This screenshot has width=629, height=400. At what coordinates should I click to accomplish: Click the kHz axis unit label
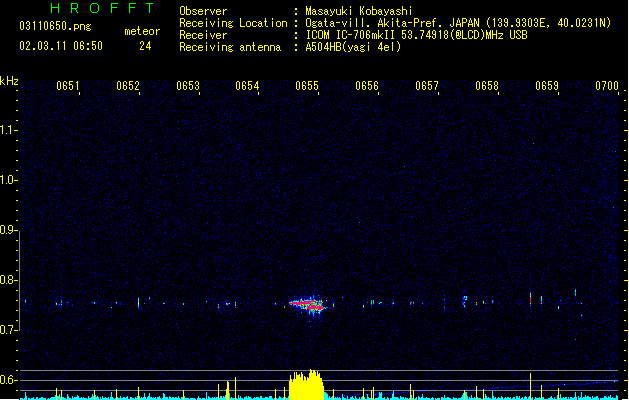click(x=9, y=81)
